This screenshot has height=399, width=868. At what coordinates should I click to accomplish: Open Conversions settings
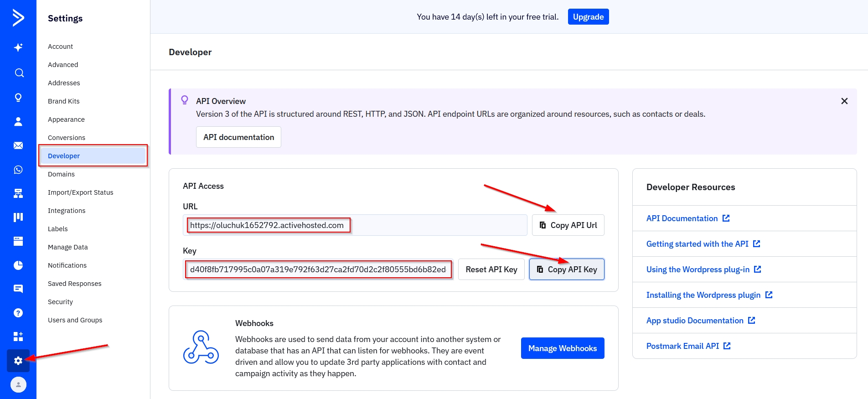click(x=67, y=138)
